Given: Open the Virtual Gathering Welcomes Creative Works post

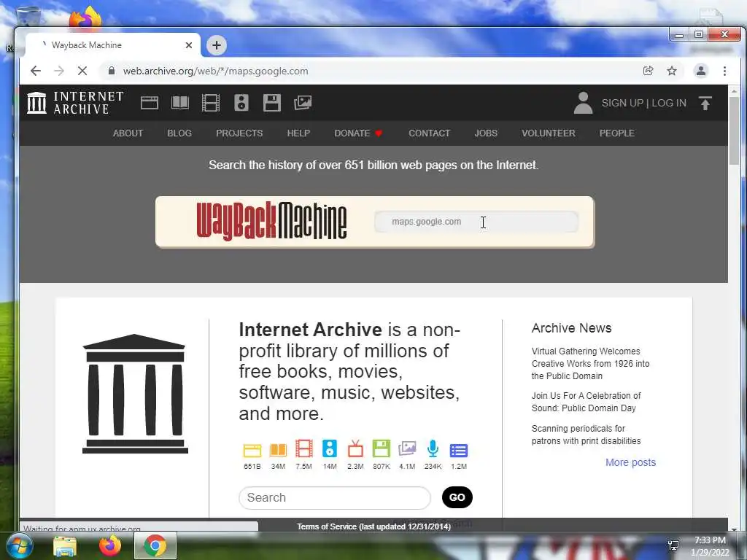Looking at the screenshot, I should [590, 363].
